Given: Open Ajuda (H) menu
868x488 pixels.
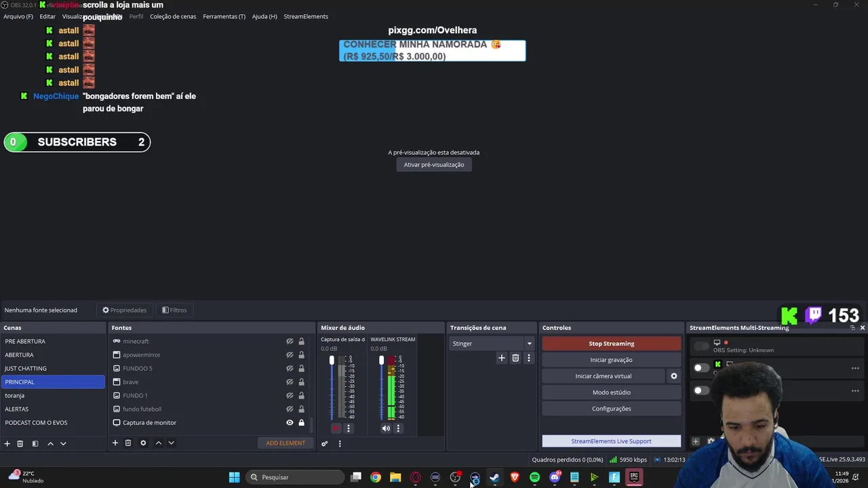Looking at the screenshot, I should click(x=264, y=16).
